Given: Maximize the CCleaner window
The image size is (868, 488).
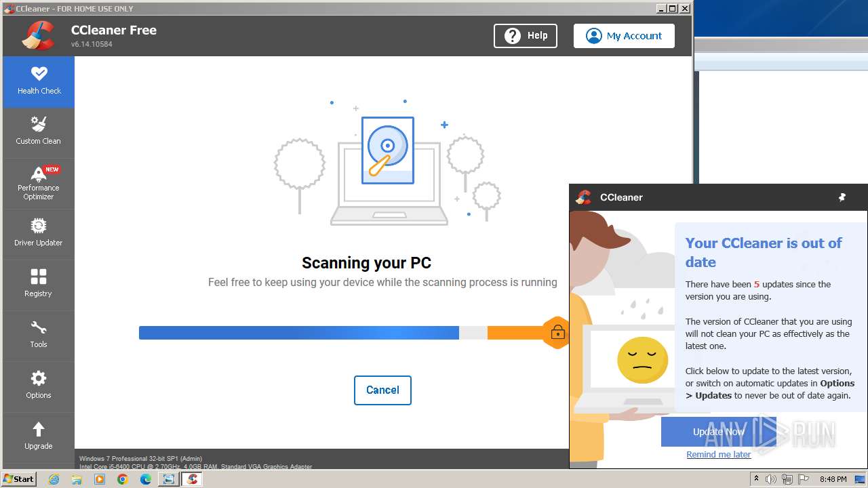Looking at the screenshot, I should coord(673,8).
